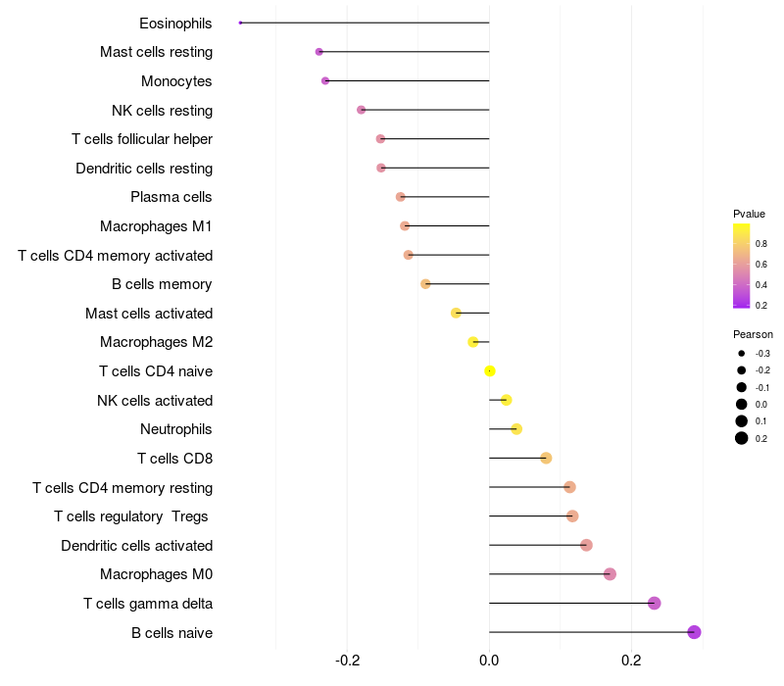Click the Macrophages M0 data point
Viewport: 784px width, 686px height.
pos(610,574)
